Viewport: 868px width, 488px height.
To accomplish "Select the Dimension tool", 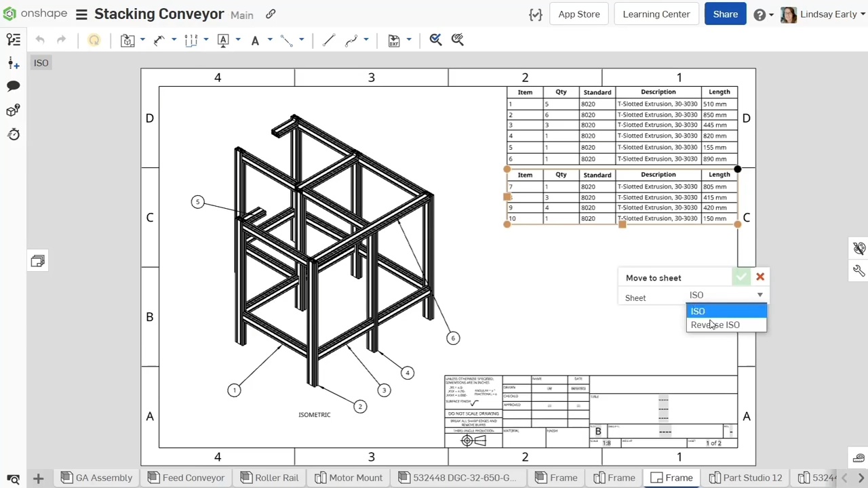I will click(159, 41).
